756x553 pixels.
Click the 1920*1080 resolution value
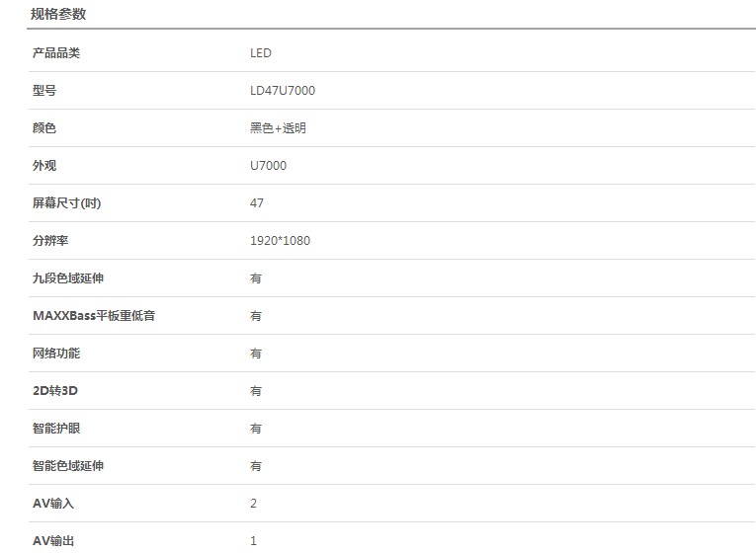(x=280, y=241)
